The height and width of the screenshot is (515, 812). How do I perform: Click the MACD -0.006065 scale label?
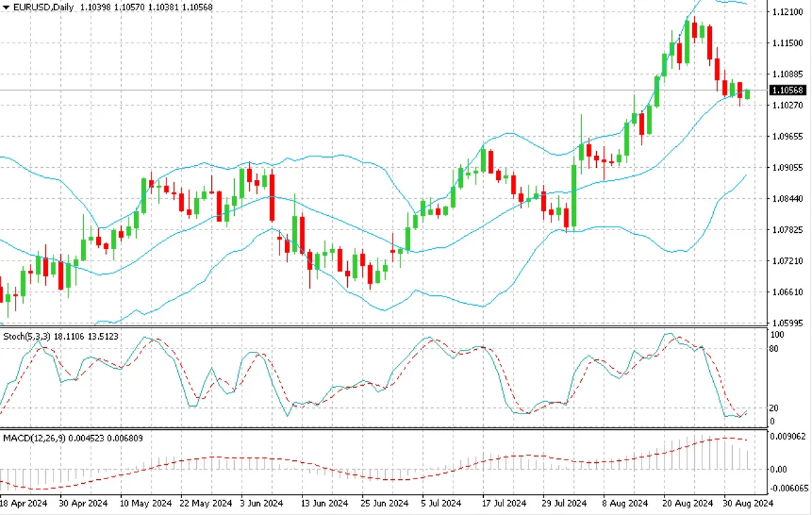[x=789, y=488]
